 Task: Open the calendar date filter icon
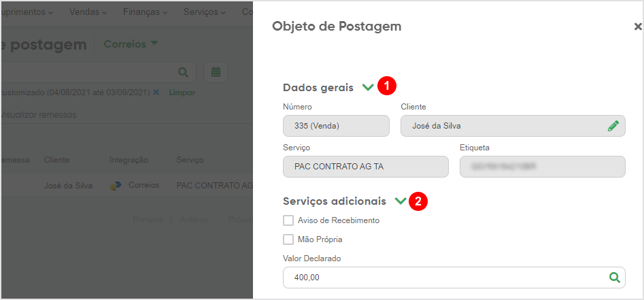216,72
